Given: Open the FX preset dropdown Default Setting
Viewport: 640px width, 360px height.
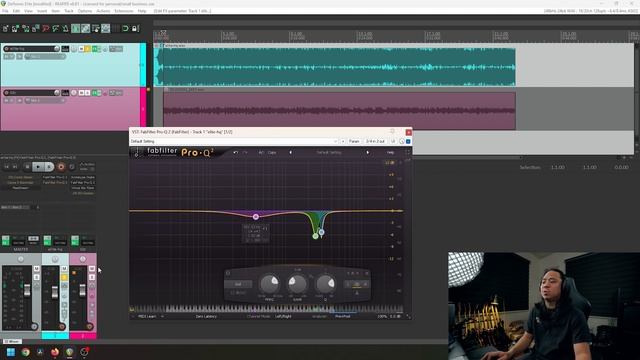Looking at the screenshot, I should [x=234, y=141].
